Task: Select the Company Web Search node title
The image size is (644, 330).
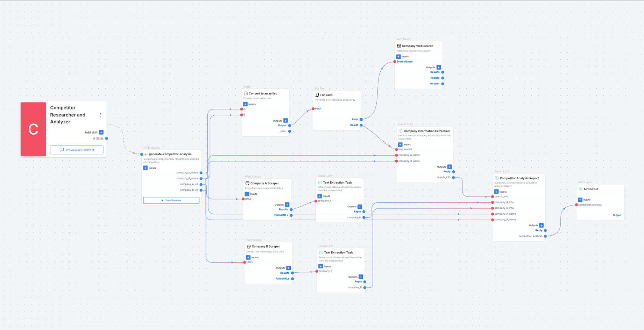Action: coord(417,46)
